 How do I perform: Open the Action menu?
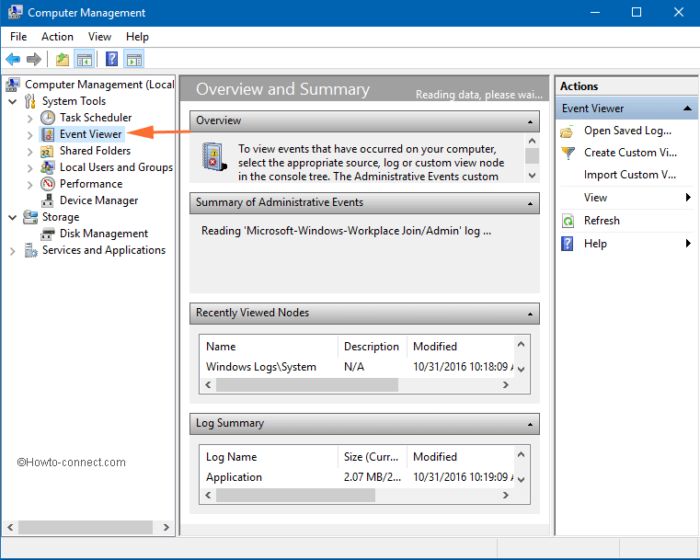[57, 37]
